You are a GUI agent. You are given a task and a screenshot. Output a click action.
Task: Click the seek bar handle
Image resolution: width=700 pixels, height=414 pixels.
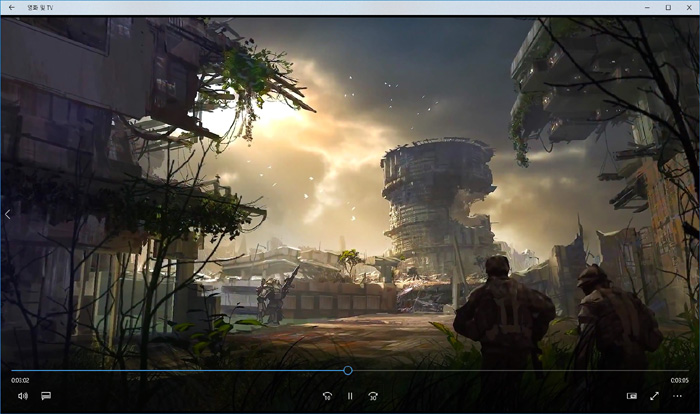point(348,370)
